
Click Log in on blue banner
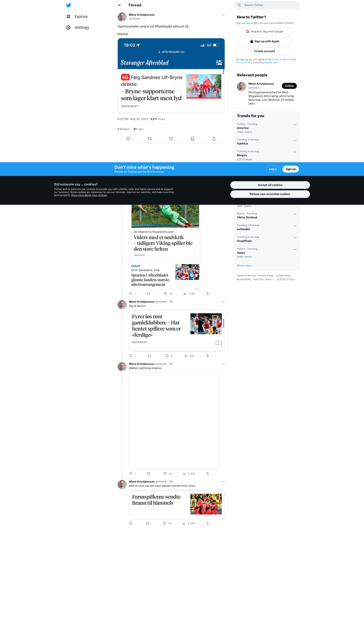tap(273, 169)
